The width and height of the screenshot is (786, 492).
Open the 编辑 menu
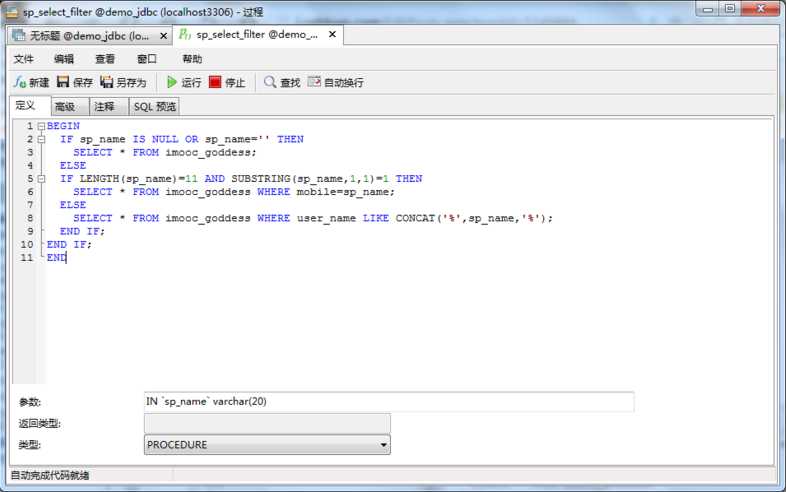pyautogui.click(x=64, y=59)
